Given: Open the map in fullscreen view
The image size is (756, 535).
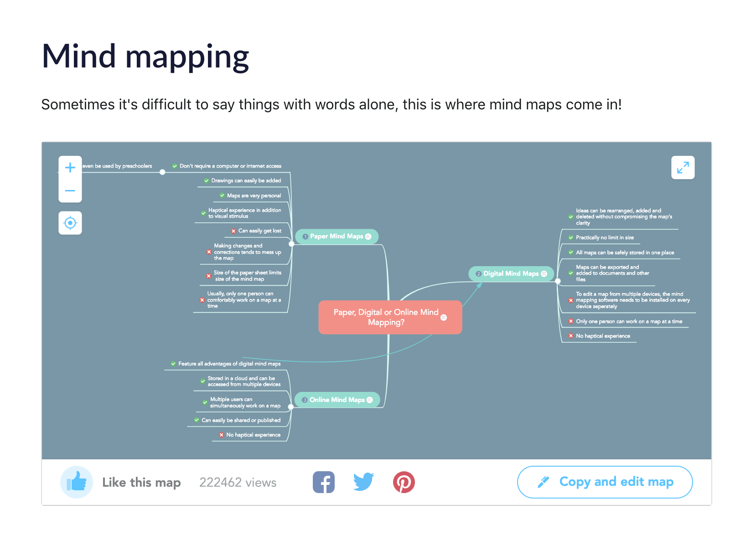Looking at the screenshot, I should point(683,168).
